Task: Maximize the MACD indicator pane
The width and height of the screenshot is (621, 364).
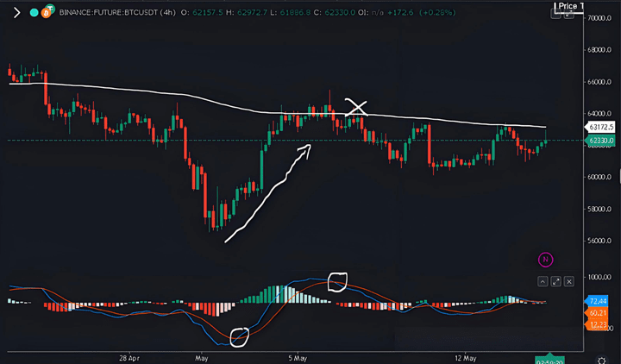Action: coord(556,281)
